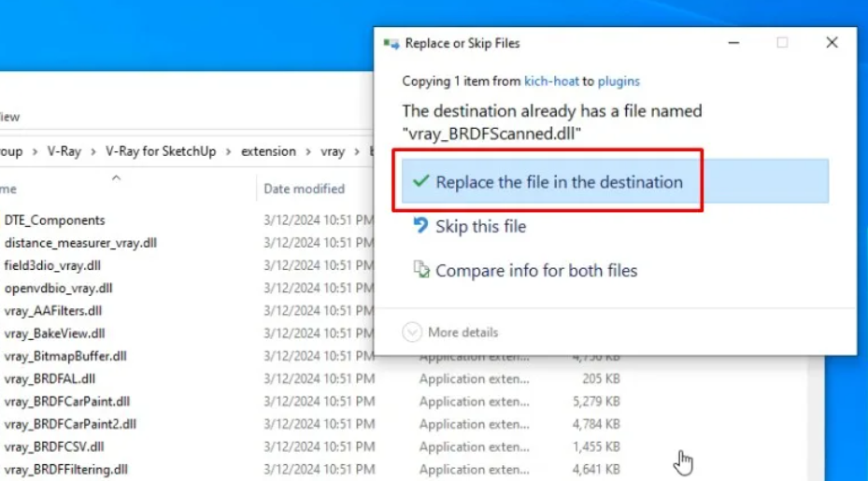Screen dimensions: 868x481
Task: Click the Replace or Skip Files title icon
Action: [x=391, y=43]
